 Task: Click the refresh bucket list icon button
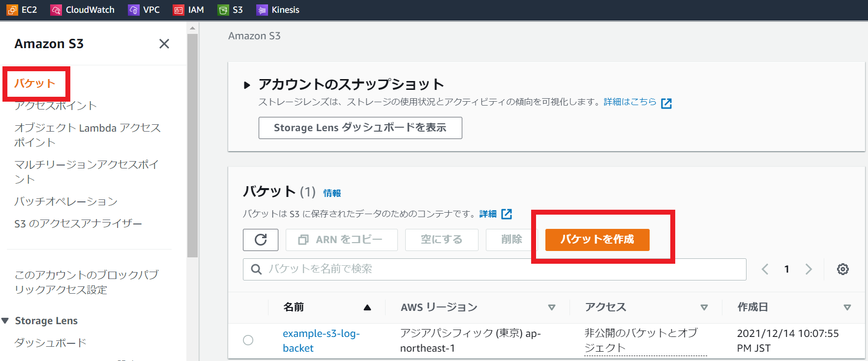(261, 240)
